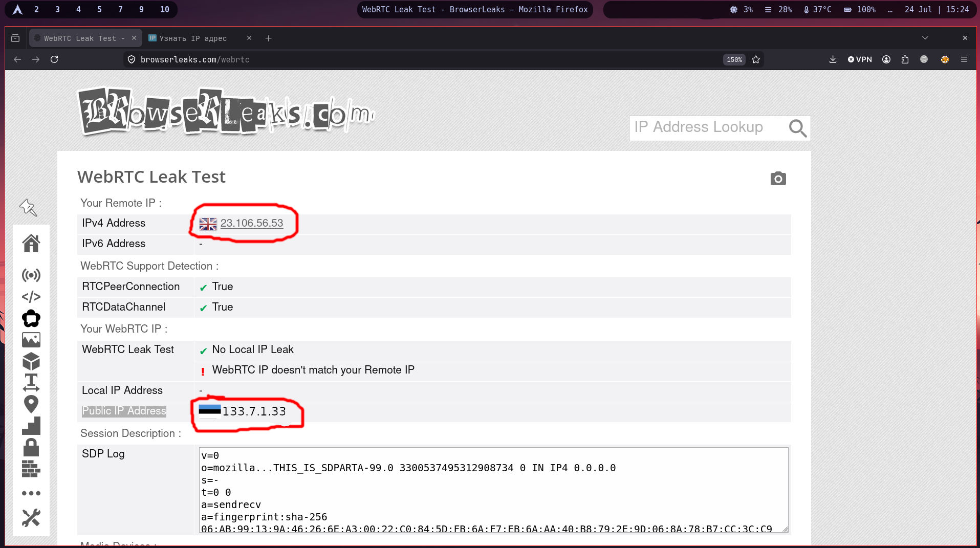980x548 pixels.
Task: Open the Firefox View tab overview button
Action: click(15, 38)
